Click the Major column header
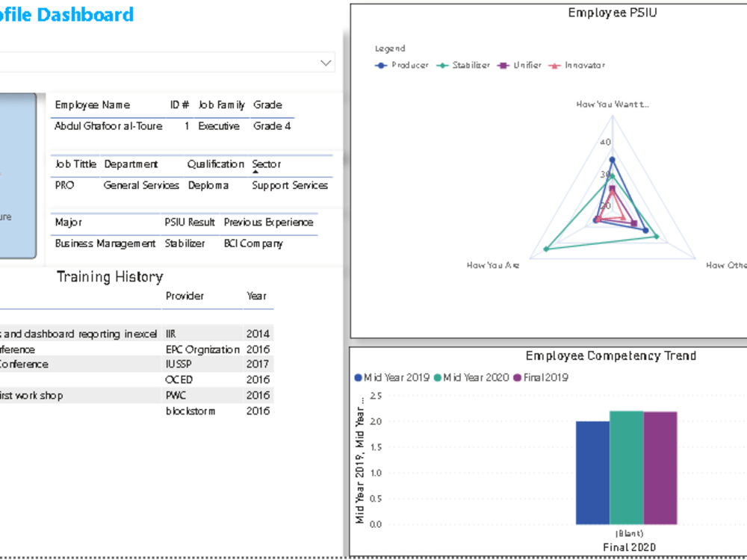This screenshot has width=747, height=560. click(x=69, y=223)
